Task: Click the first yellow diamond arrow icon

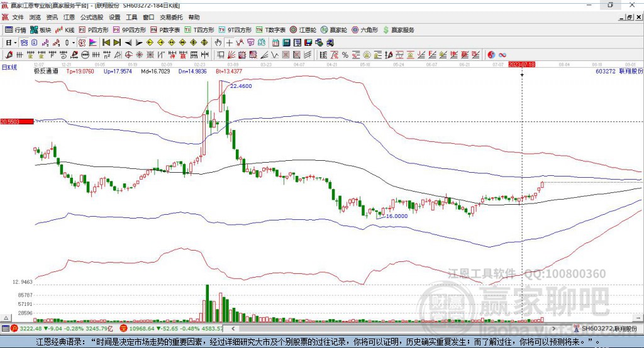Action: 150,43
